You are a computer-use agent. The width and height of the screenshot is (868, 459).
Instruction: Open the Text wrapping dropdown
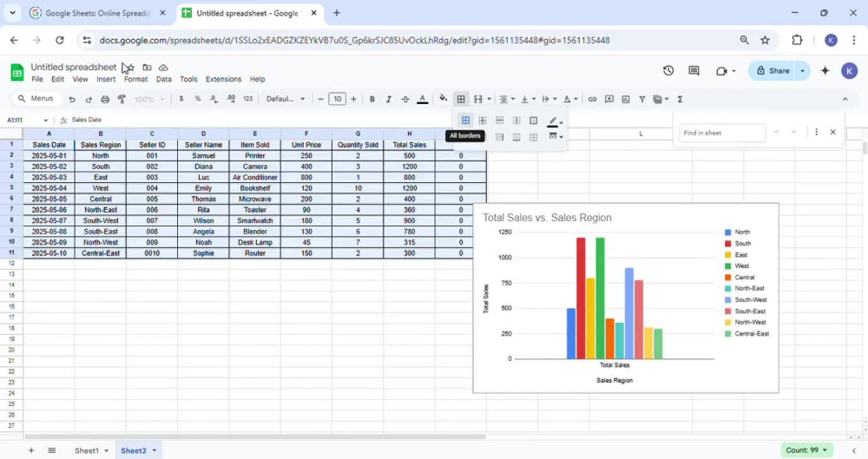click(x=549, y=99)
